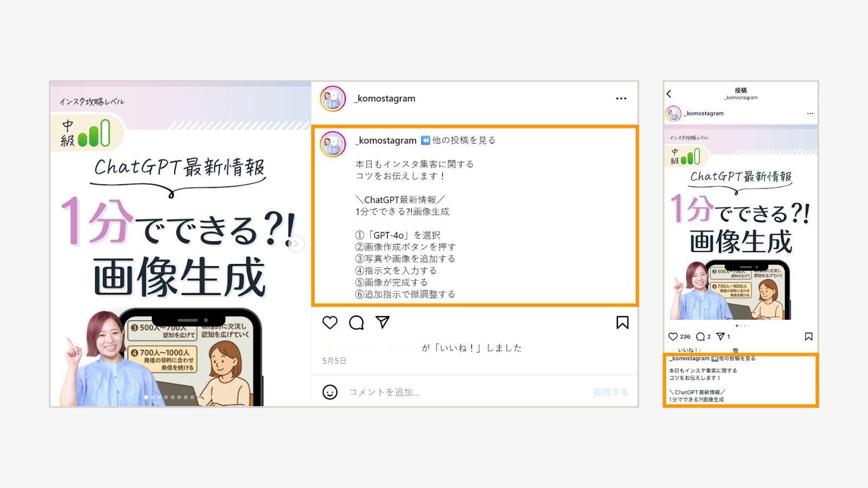Click 本日もインスタ集客に関する in desktop caption
The image size is (868, 488).
pos(414,164)
